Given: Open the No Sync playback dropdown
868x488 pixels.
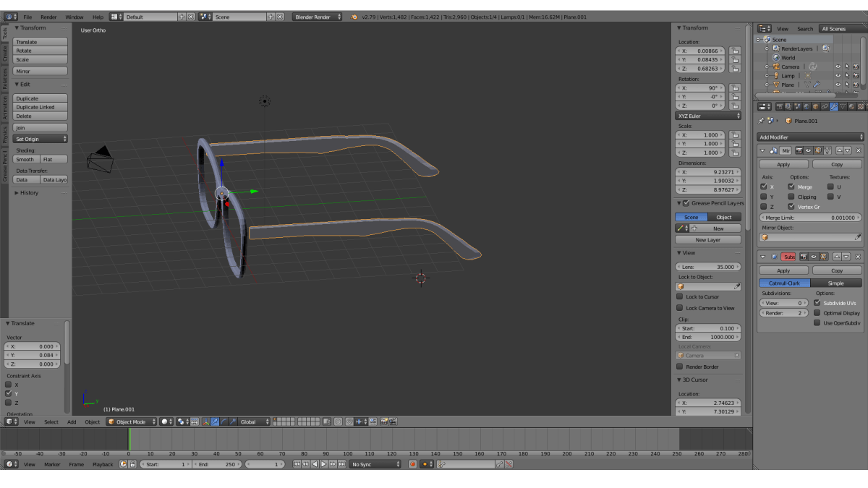Looking at the screenshot, I should pyautogui.click(x=375, y=464).
